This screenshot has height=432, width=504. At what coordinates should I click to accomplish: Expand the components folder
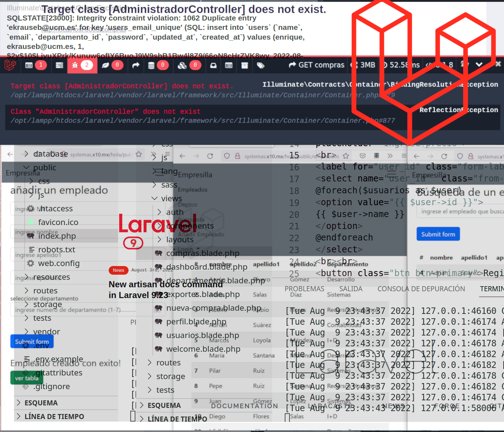click(159, 226)
